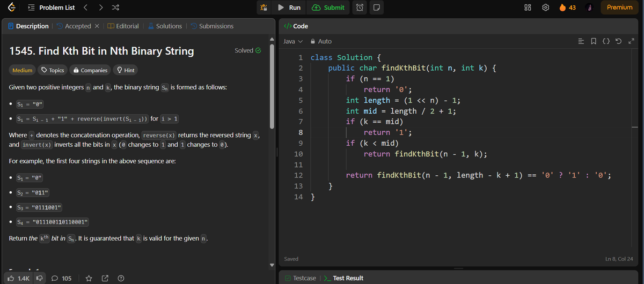Open the Solutions tab

pos(165,26)
